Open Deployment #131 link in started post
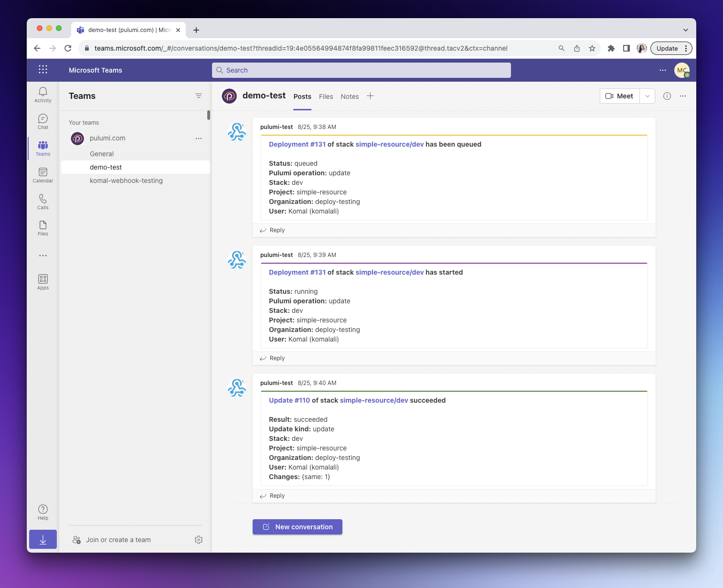The image size is (723, 588). (x=297, y=272)
